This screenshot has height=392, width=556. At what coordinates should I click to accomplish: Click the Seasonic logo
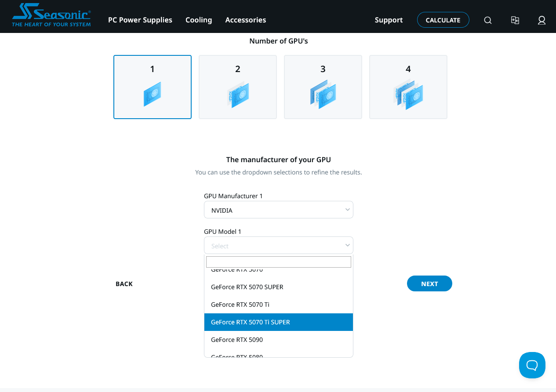(x=51, y=15)
